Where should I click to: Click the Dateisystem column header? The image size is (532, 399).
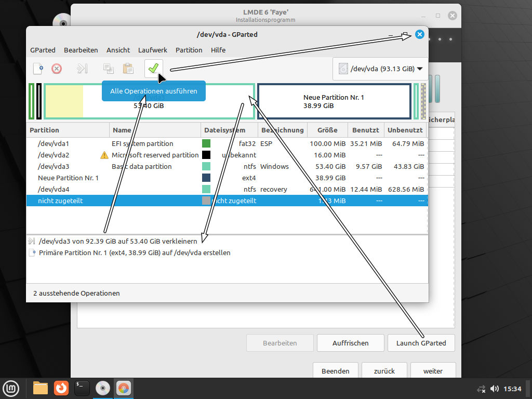[229, 130]
